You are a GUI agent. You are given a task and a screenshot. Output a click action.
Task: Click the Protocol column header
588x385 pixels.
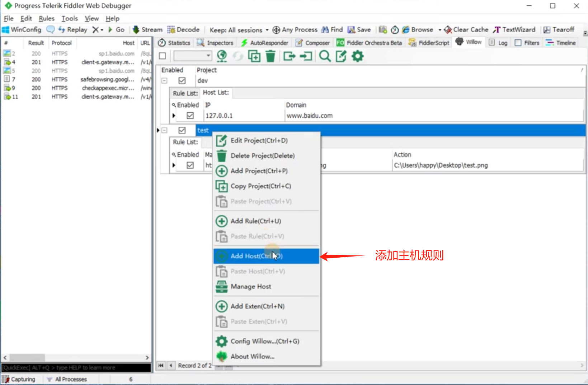point(62,43)
